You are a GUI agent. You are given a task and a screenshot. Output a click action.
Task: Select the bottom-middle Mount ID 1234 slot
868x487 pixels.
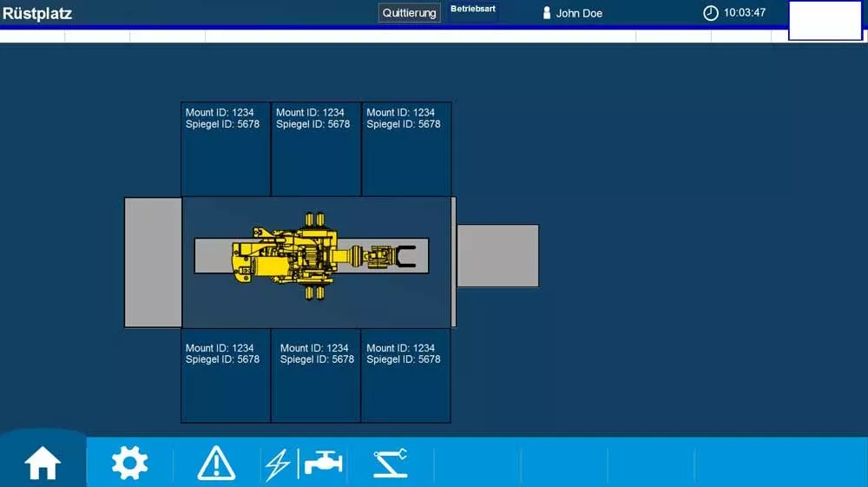pyautogui.click(x=316, y=376)
